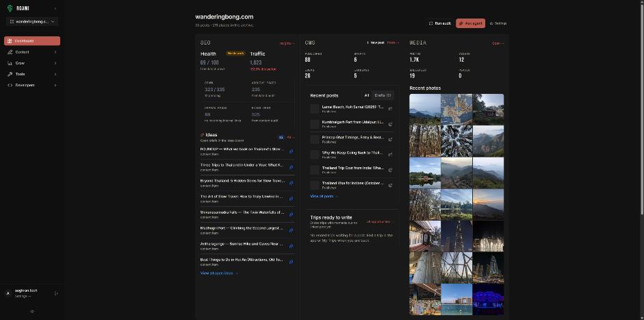
Task: Open the Antharagange sunrise hike idea title
Action: click(x=242, y=244)
